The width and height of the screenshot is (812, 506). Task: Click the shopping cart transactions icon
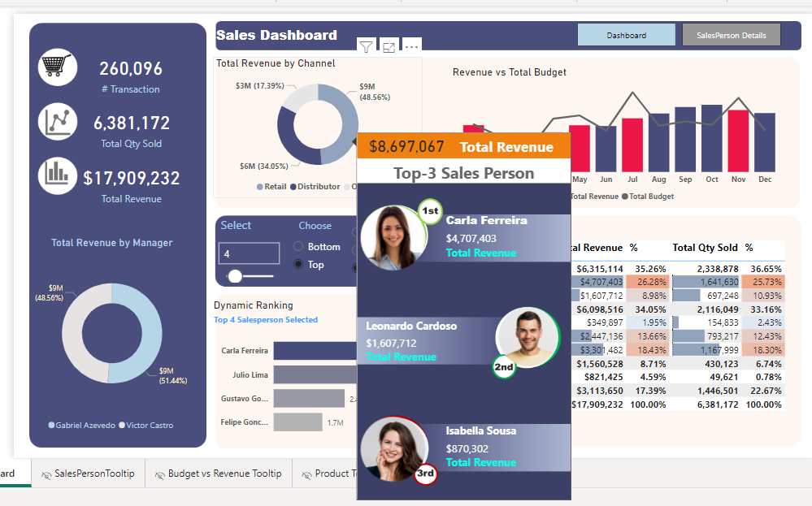[x=58, y=67]
